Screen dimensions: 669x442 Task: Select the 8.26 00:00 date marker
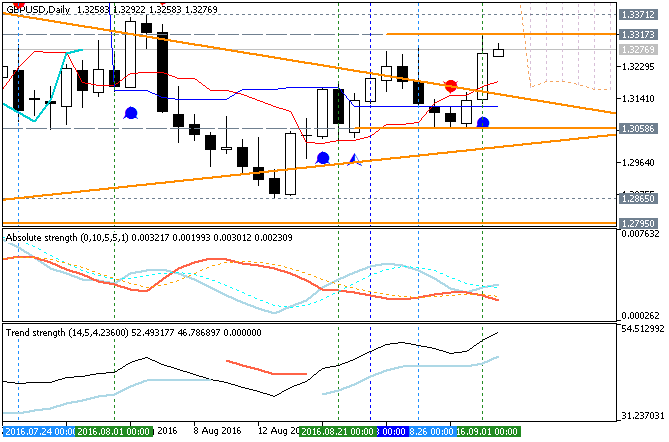pos(431,431)
